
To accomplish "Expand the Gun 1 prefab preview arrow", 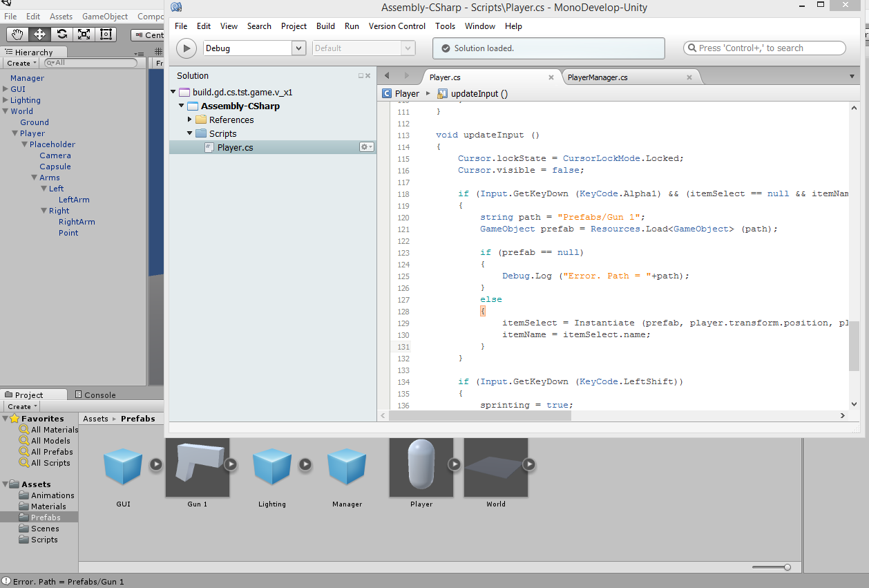I will 231,464.
